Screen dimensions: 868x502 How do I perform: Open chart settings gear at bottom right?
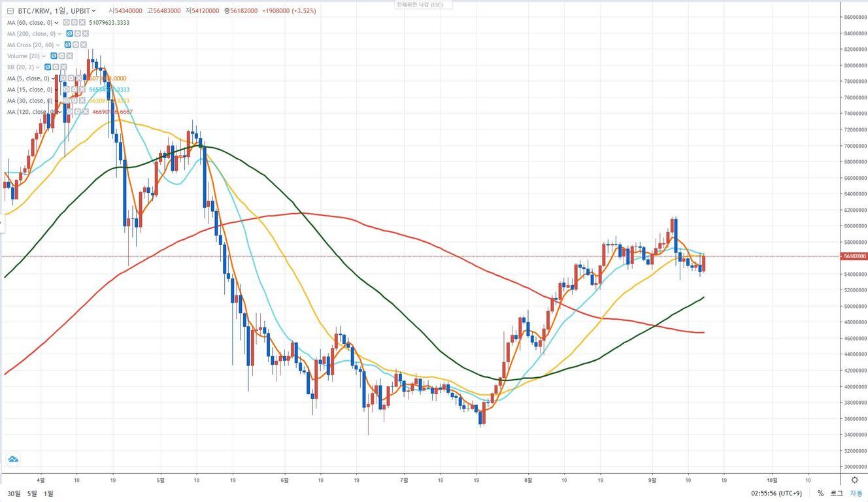854,480
